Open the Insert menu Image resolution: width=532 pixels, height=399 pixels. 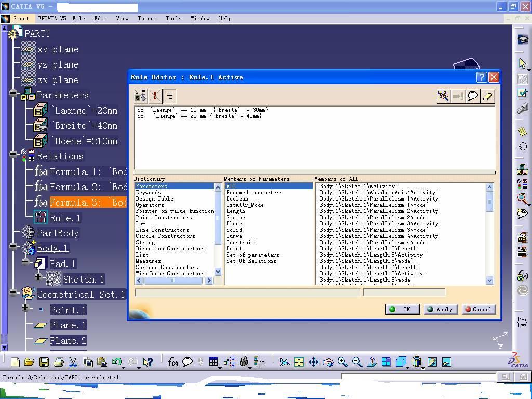[x=147, y=18]
